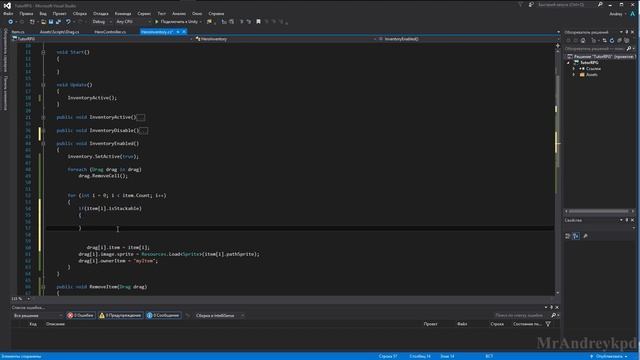Sort the error list by File column
This screenshot has height=360, width=640.
tap(462, 324)
